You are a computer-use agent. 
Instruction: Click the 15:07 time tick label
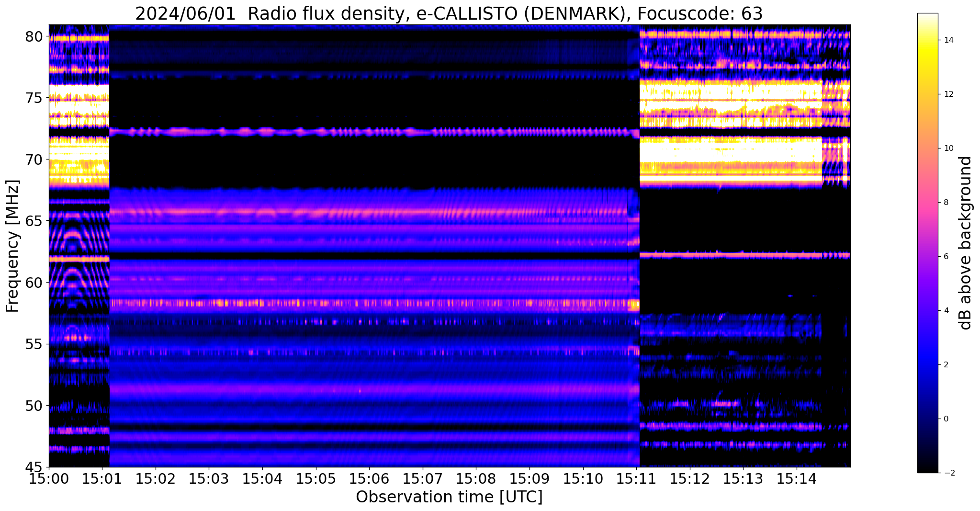(423, 479)
